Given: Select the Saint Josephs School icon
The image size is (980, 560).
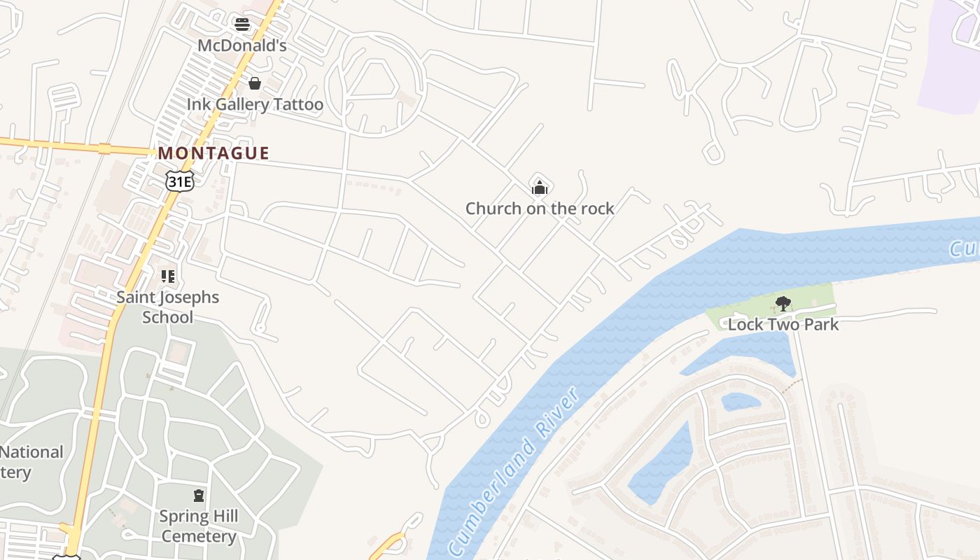Looking at the screenshot, I should point(167,276).
